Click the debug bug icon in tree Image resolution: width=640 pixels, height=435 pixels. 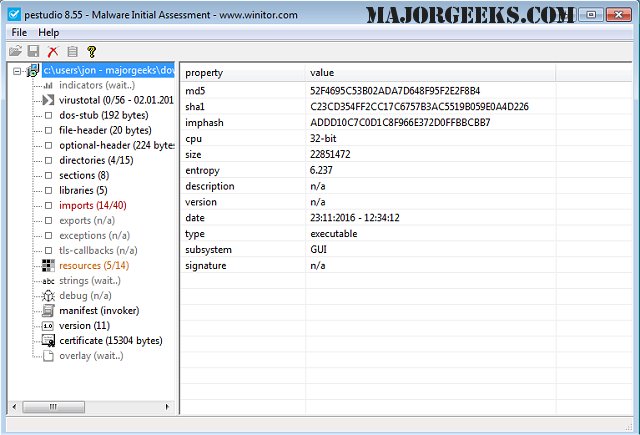click(x=48, y=296)
